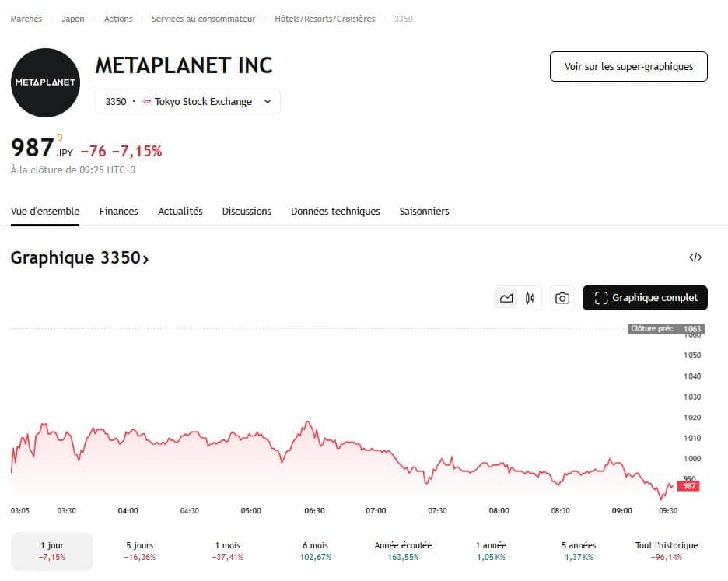Click the Clôture préc. label on chart
Screen dimensions: 728x581
point(653,329)
